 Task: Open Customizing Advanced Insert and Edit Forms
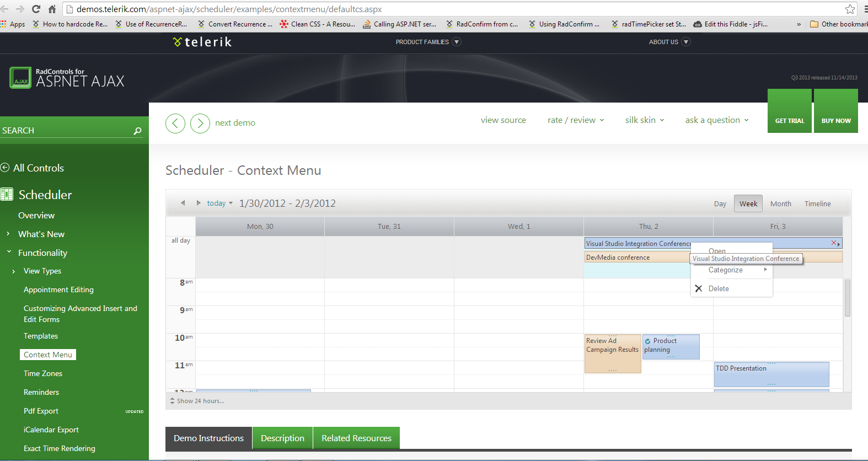[x=81, y=314]
